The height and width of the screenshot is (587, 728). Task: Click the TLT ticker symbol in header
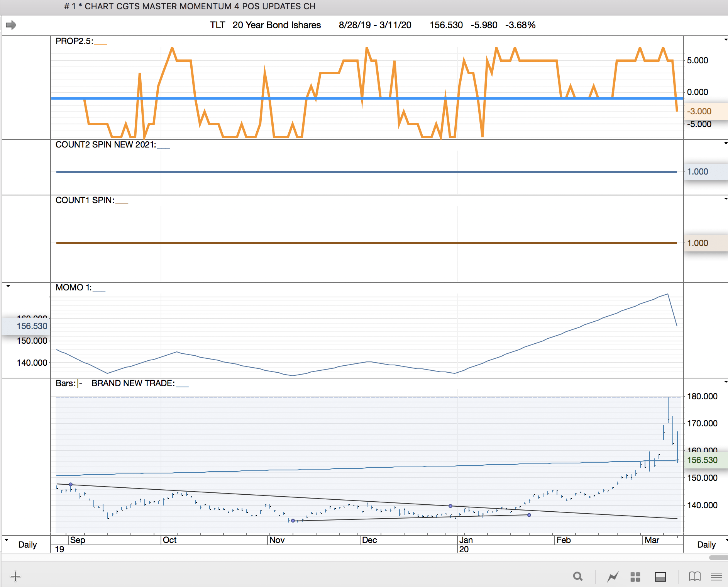point(217,25)
